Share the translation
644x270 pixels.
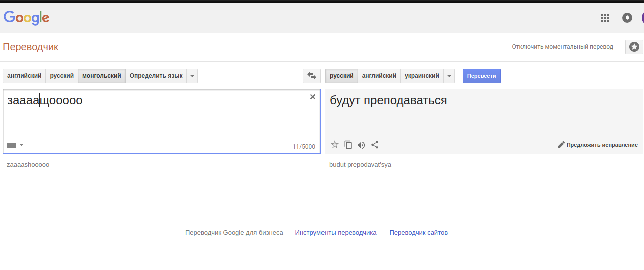click(375, 145)
